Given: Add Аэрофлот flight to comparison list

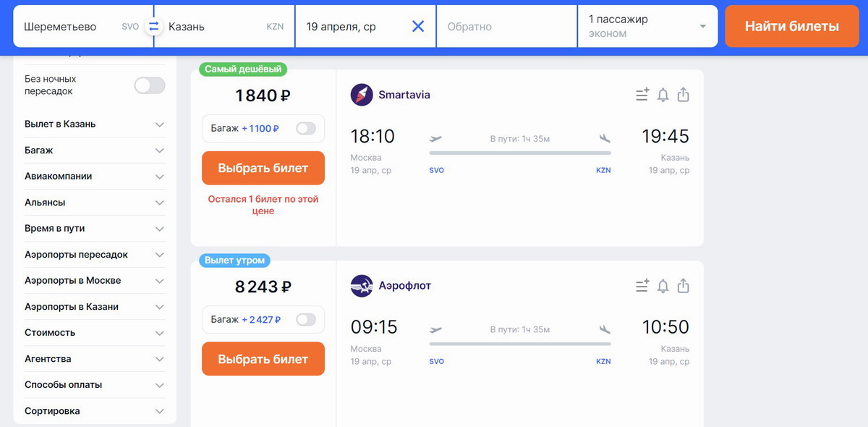Looking at the screenshot, I should [x=642, y=286].
